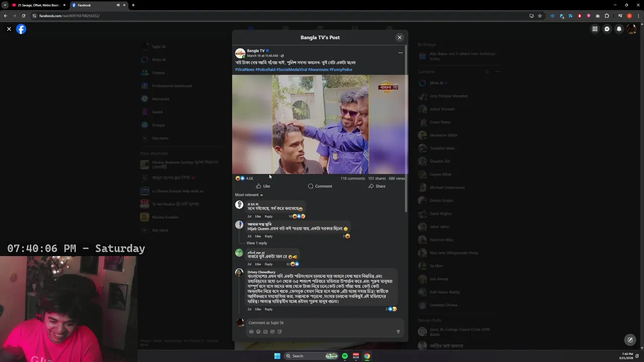644x362 pixels.
Task: Open Spotify from the taskbar
Action: coord(345,356)
